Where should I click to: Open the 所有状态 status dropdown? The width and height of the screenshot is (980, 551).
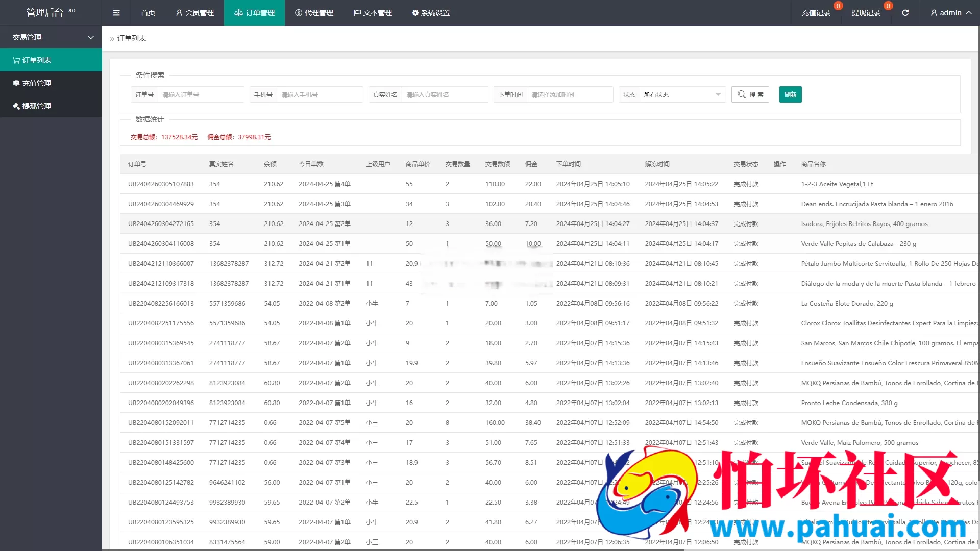[681, 94]
